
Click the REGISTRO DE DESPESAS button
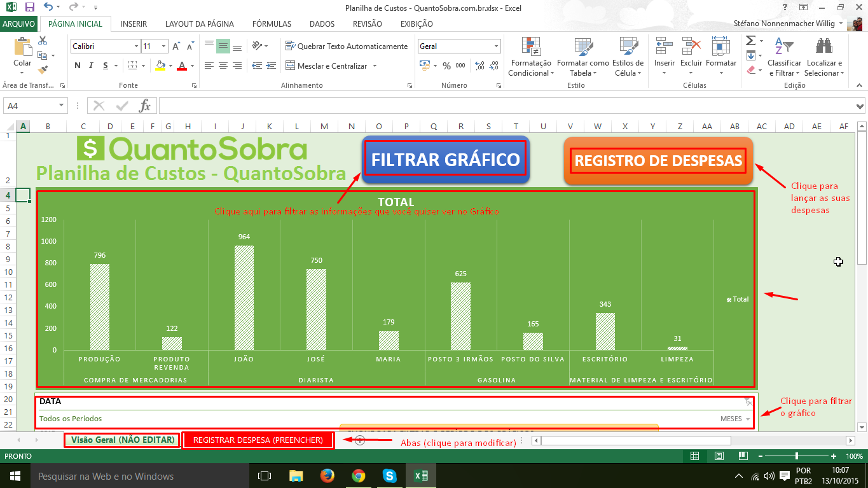click(x=658, y=161)
